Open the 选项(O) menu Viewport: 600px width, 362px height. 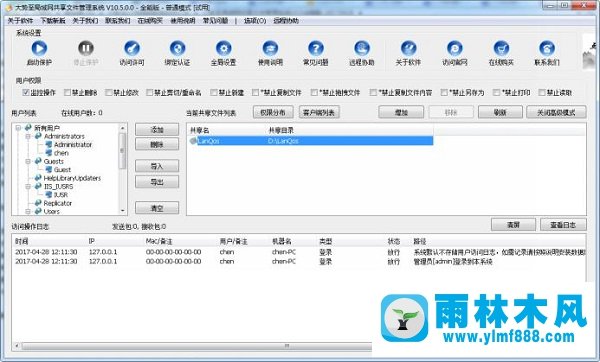coord(255,21)
